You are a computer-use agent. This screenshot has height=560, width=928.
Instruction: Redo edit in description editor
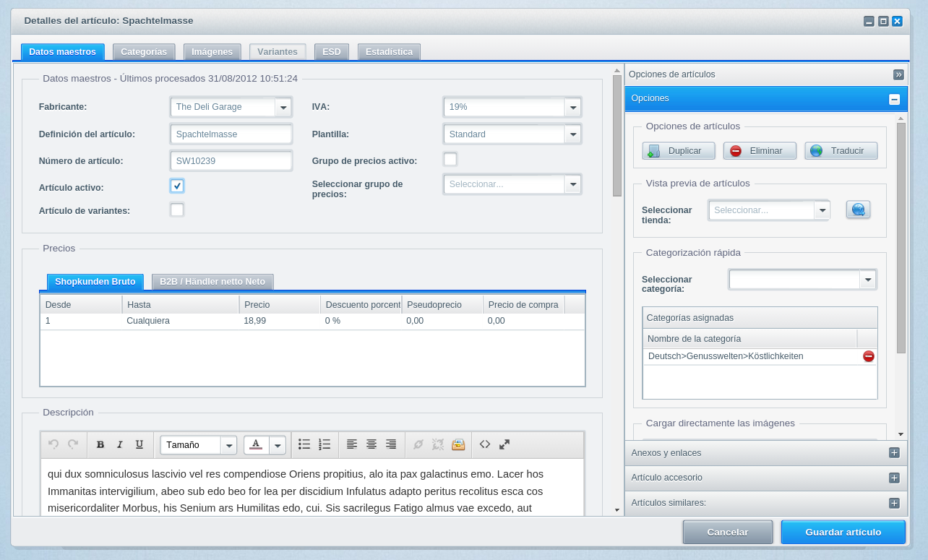73,444
